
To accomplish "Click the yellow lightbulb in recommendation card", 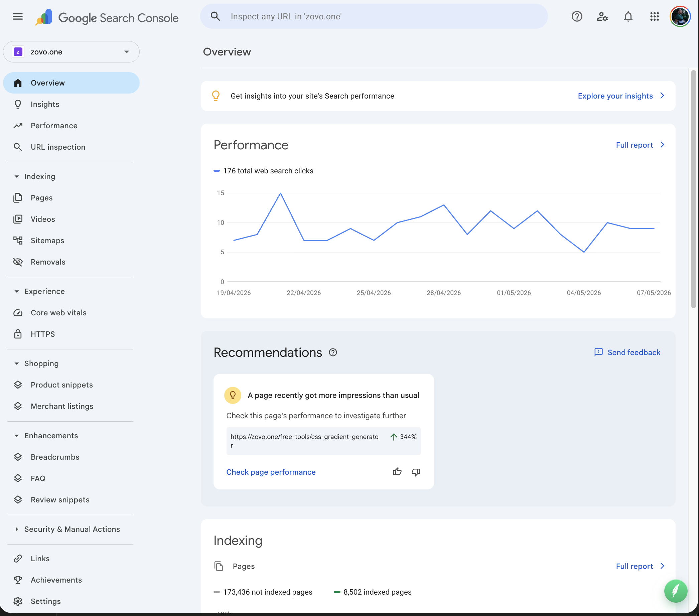I will point(233,395).
